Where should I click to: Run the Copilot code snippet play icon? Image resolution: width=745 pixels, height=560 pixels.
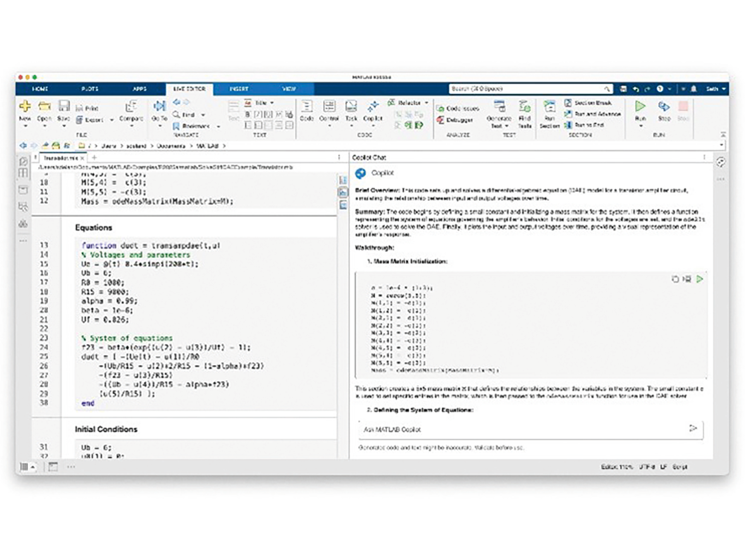pos(700,279)
